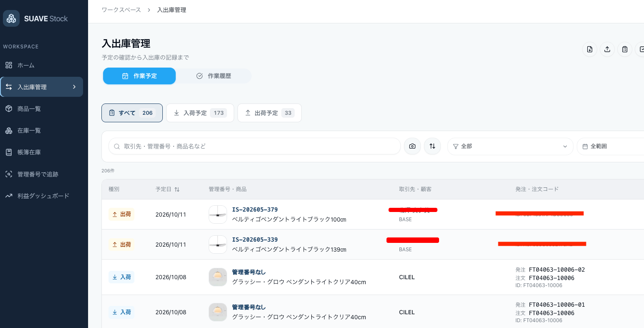Image resolution: width=644 pixels, height=328 pixels.
Task: Go to ホーム in the sidebar
Action: click(42, 65)
